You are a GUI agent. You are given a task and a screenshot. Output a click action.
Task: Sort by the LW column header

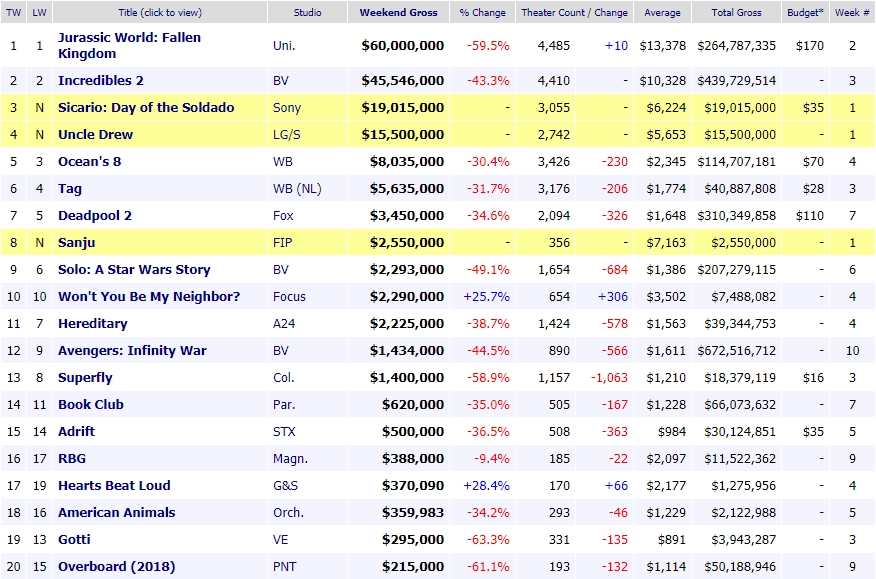[x=39, y=12]
